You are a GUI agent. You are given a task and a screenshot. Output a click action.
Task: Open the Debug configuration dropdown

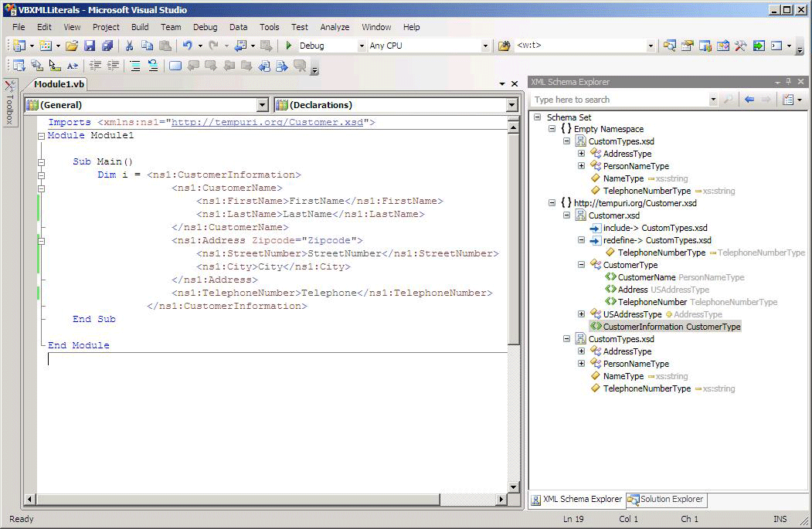coord(362,46)
